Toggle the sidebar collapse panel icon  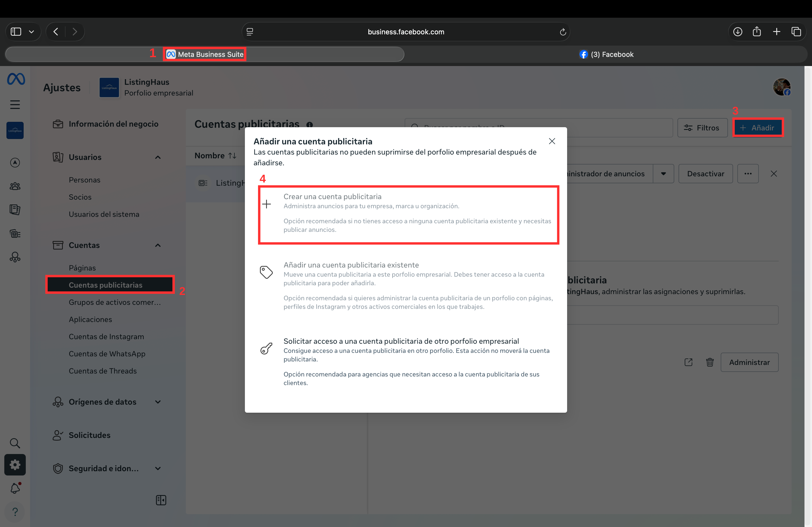(161, 500)
